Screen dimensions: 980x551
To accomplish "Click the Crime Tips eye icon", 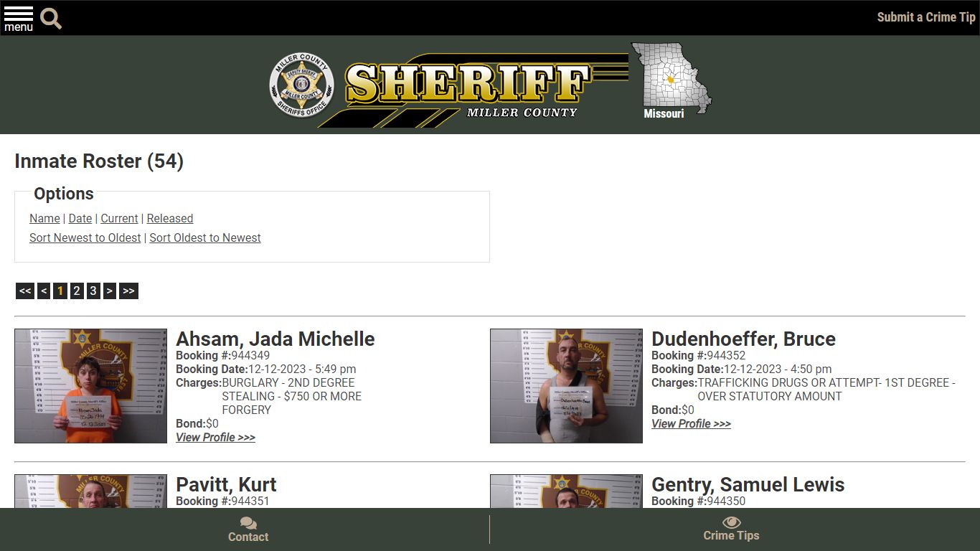I will pyautogui.click(x=731, y=522).
